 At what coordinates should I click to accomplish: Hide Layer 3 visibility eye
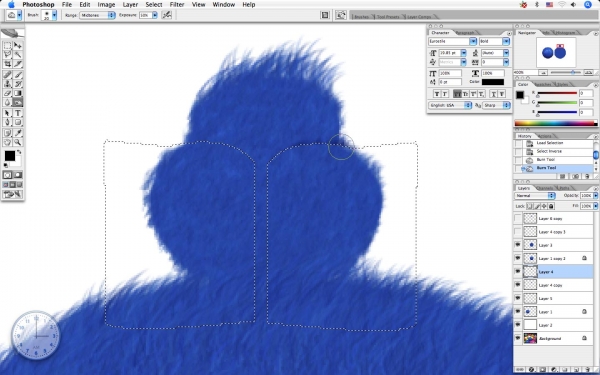[x=518, y=245]
